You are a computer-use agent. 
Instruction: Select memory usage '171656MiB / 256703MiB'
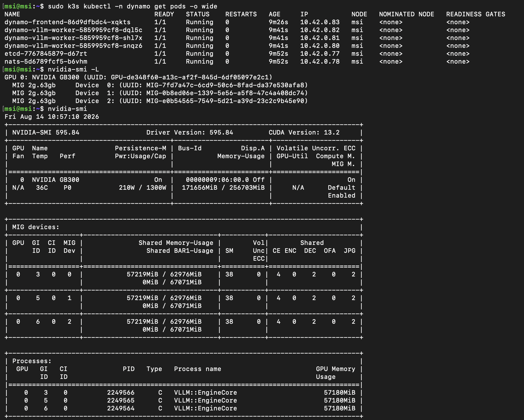coord(223,187)
